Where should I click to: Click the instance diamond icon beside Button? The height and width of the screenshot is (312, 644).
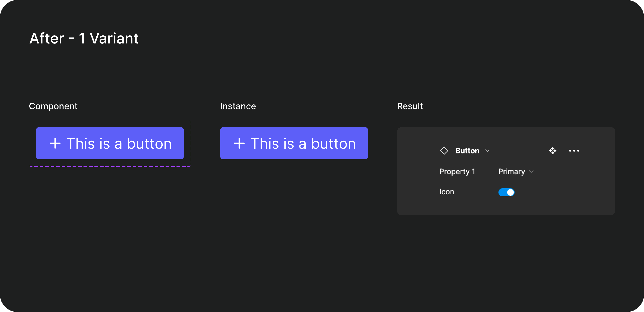coord(444,151)
